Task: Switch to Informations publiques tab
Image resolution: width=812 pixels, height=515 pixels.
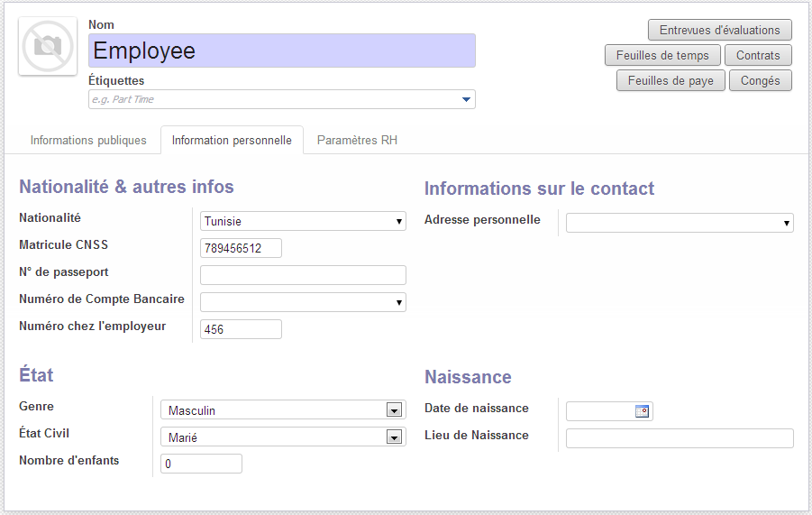Action: coord(88,141)
